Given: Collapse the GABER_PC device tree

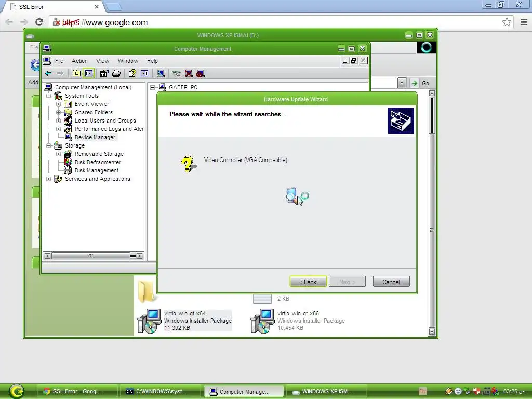Looking at the screenshot, I should [153, 87].
